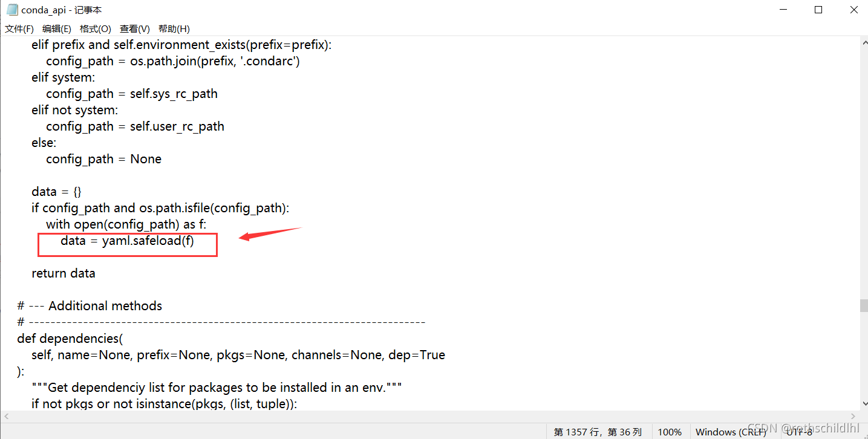
Task: Click the horizontal scrollbar left arrow
Action: pyautogui.click(x=5, y=416)
